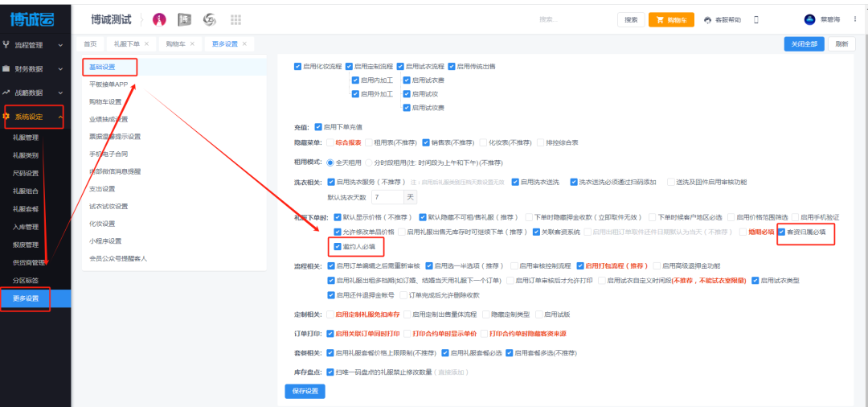Viewport: 868px width, 407px height.
Task: Close the 礼服下单 tab
Action: pos(146,43)
